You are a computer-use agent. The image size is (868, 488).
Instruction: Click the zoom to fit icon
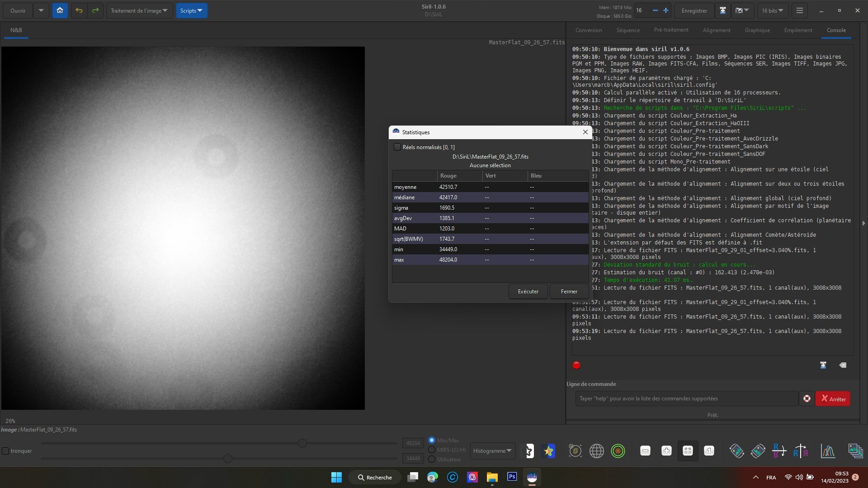point(688,451)
